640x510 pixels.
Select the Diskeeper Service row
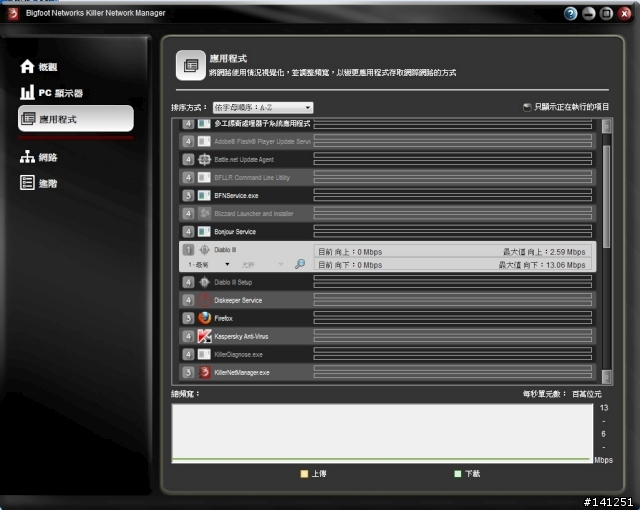388,300
